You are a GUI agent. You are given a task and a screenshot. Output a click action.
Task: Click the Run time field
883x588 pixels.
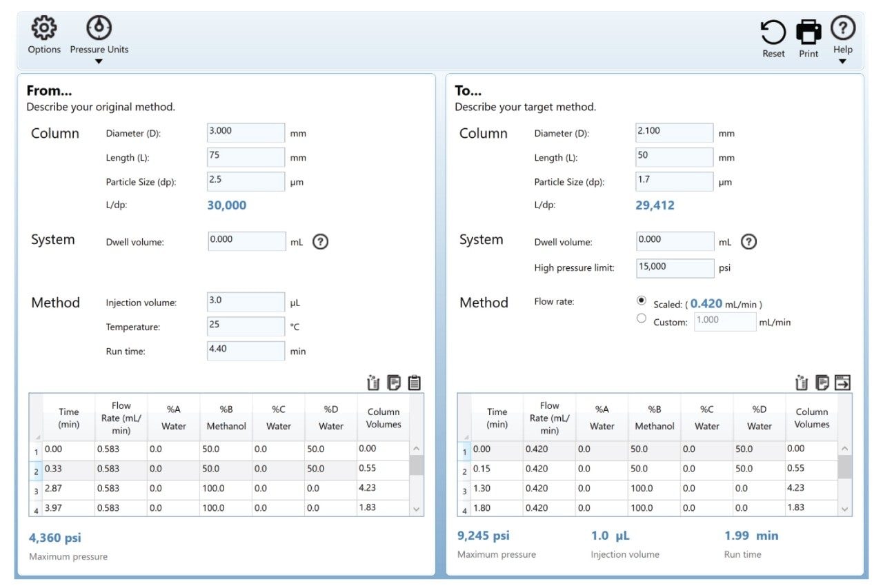pyautogui.click(x=246, y=351)
